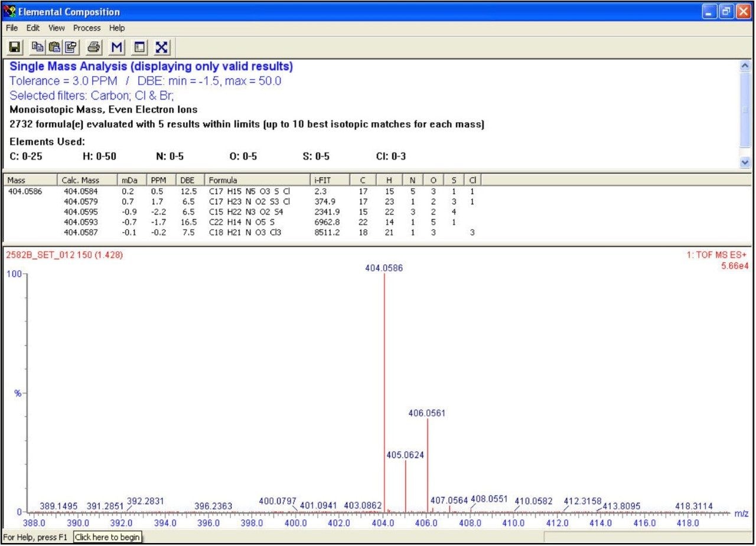Select formula row C17 H23 N O2 S3 Cl
756x546 pixels.
pyautogui.click(x=250, y=201)
